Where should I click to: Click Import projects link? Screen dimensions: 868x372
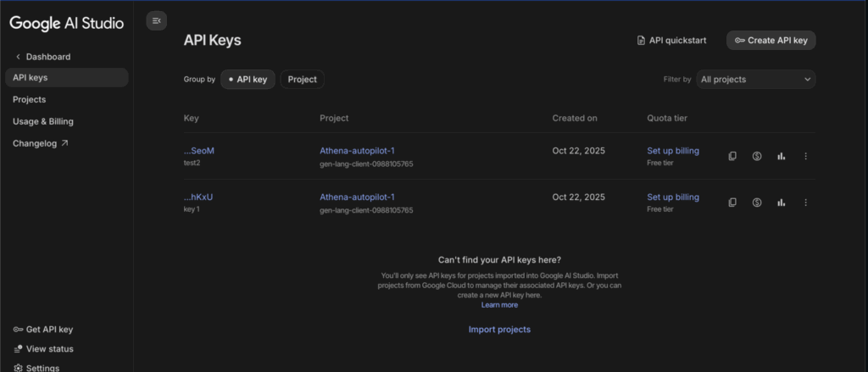coord(499,329)
